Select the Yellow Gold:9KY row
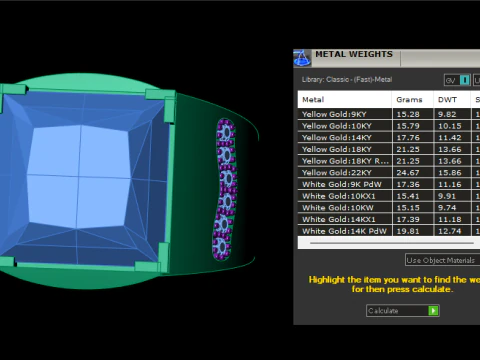 (x=389, y=114)
